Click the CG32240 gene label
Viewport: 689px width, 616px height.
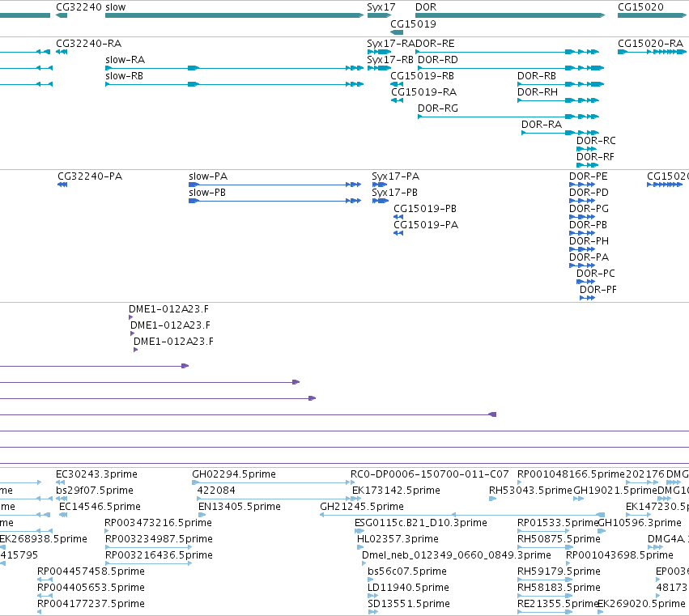pos(79,7)
